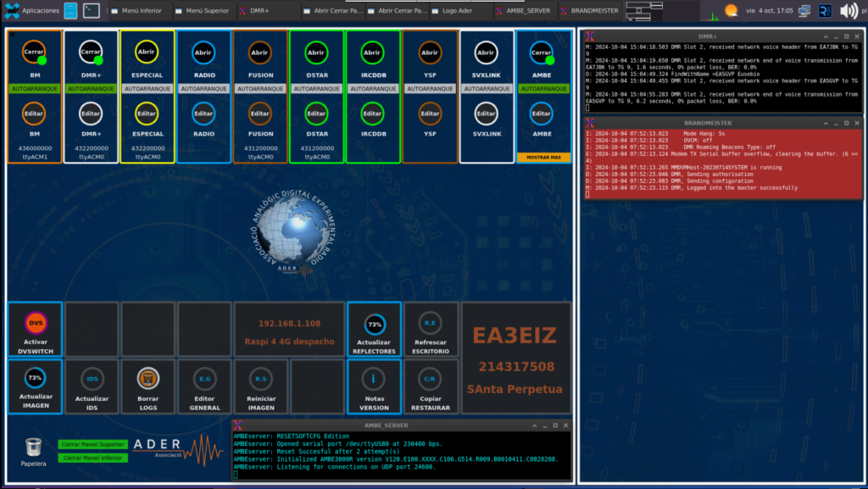This screenshot has height=489, width=868.
Task: Expand more options with MOSTRAR MAS
Action: 543,157
